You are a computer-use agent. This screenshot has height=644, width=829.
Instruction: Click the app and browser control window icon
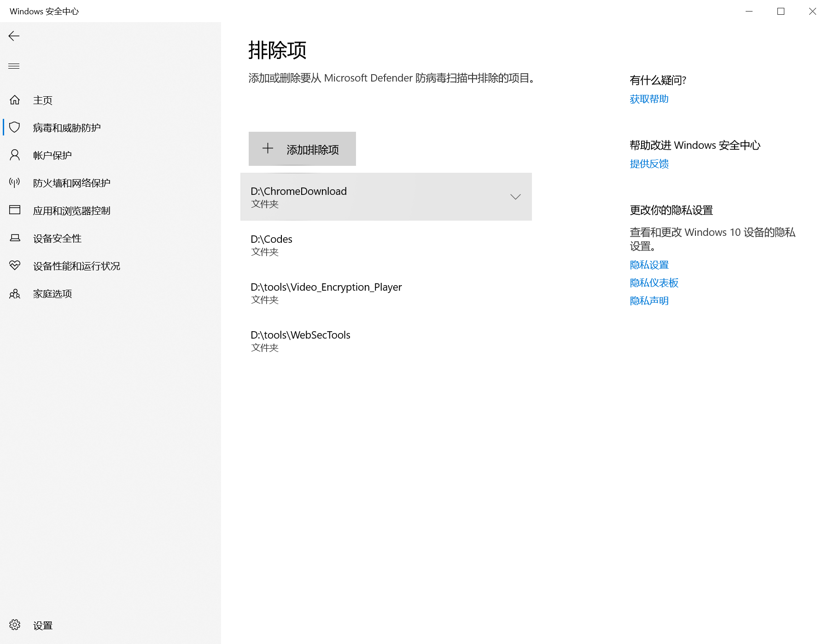(x=15, y=210)
